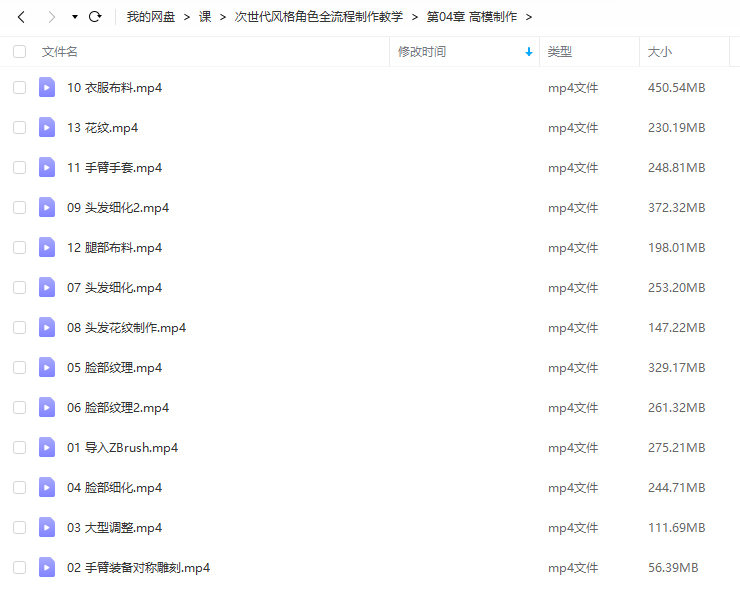The image size is (740, 606).
Task: Sort the list by 文件名 column
Action: 60,52
